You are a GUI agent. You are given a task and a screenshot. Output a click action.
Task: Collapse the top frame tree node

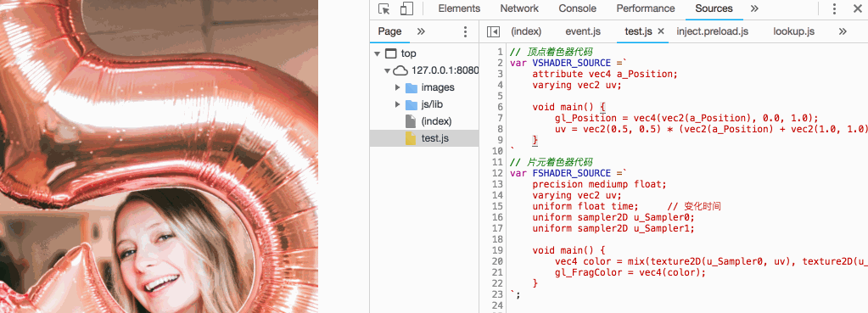[377, 53]
